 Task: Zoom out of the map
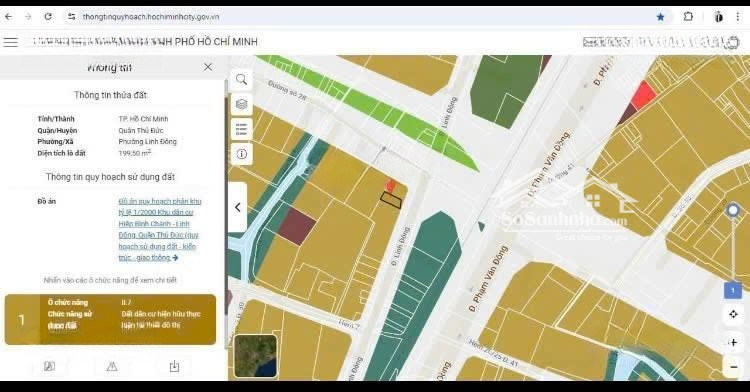(x=733, y=367)
